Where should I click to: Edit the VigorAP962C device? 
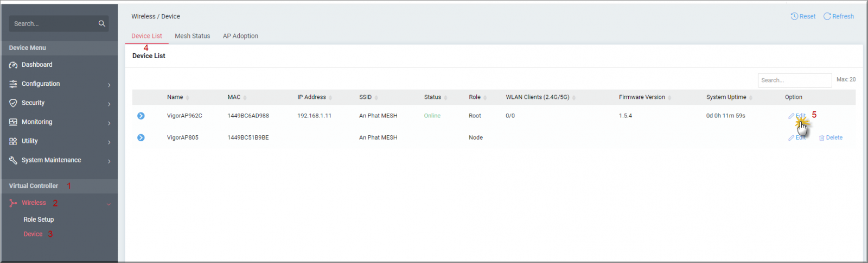pos(797,116)
